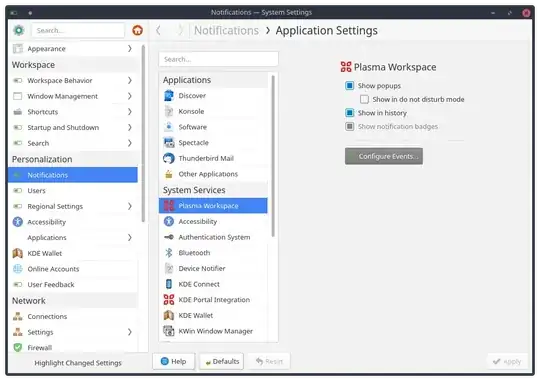Click the Spectacle screenshot icon
The image size is (540, 381).
click(169, 143)
